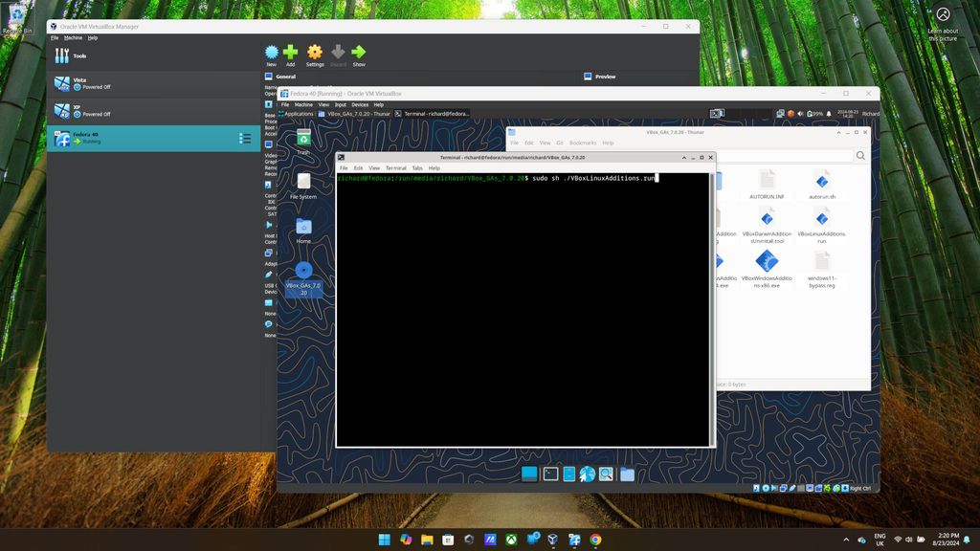Open the Xfce Applications menu
The height and width of the screenshot is (551, 980).
coord(296,114)
